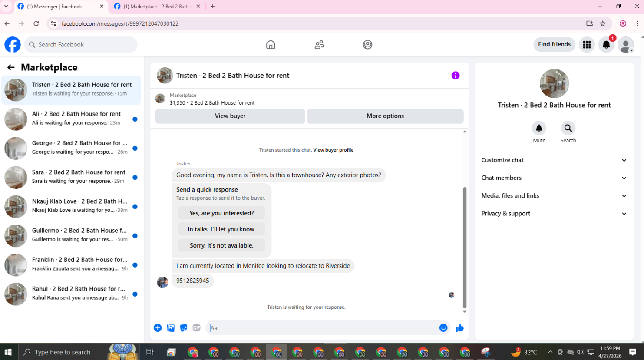Choose a GIF in composer
Viewport: 644px width, 360px height.
[x=197, y=328]
